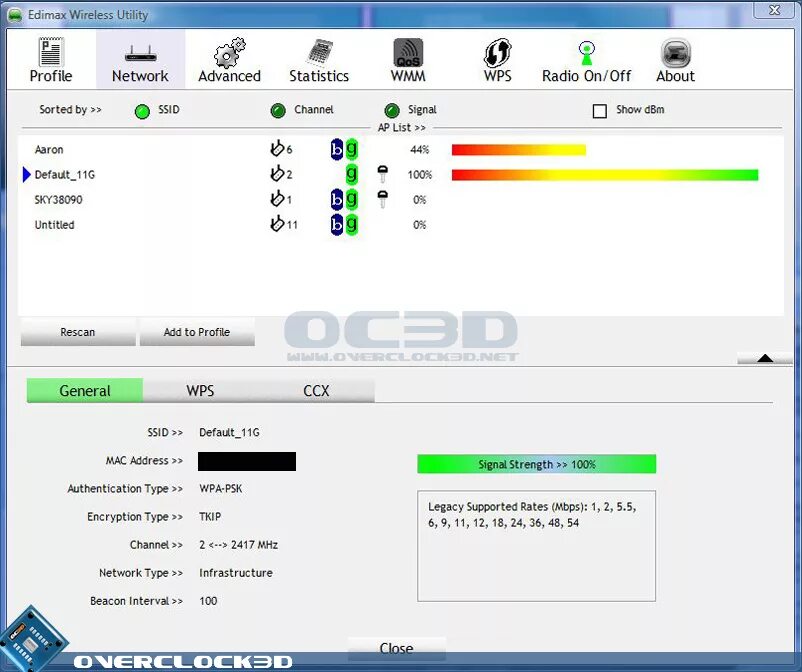
Task: Click the 100% signal value for Default_11G
Action: tap(419, 174)
